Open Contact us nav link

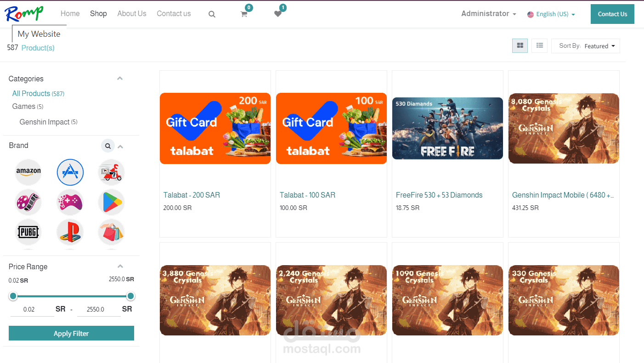(x=174, y=14)
